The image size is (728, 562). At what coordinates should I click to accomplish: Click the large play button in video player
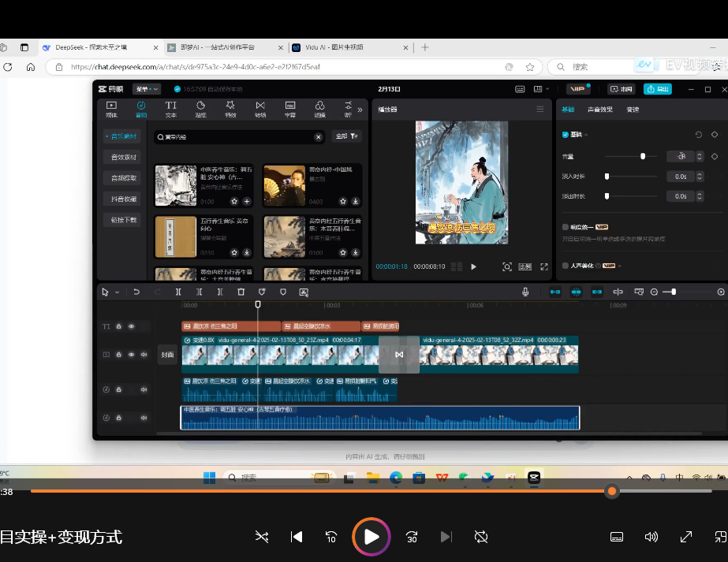[x=371, y=537]
